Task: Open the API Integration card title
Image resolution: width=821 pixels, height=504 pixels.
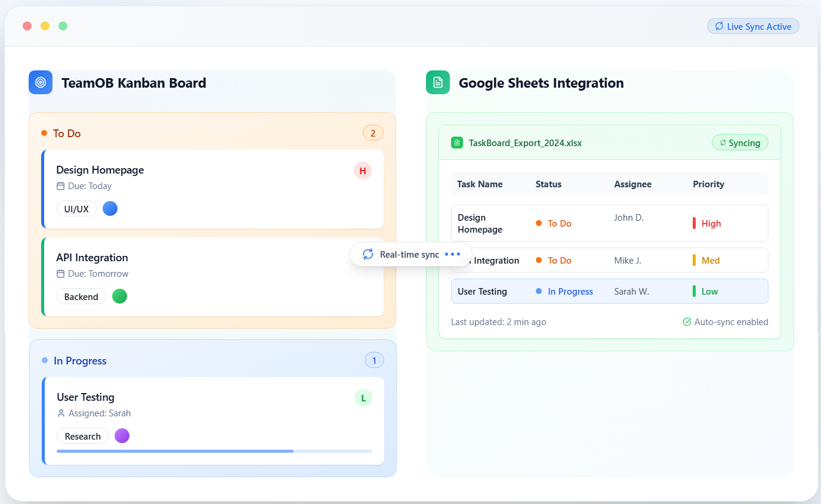Action: (x=92, y=258)
